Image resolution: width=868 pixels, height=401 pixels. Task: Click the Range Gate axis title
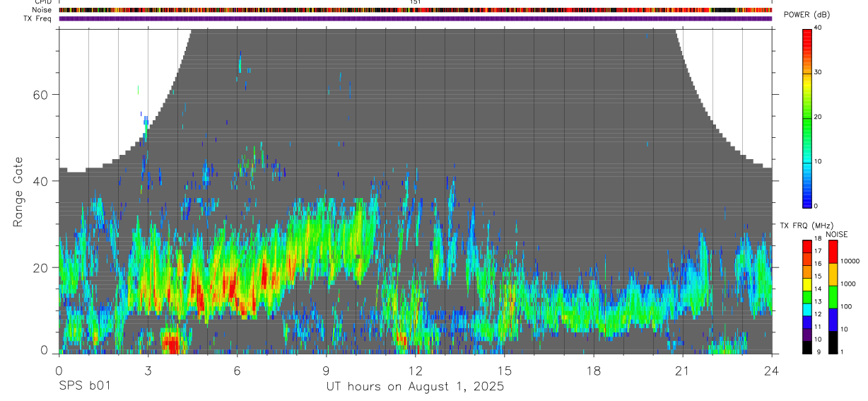coord(19,192)
